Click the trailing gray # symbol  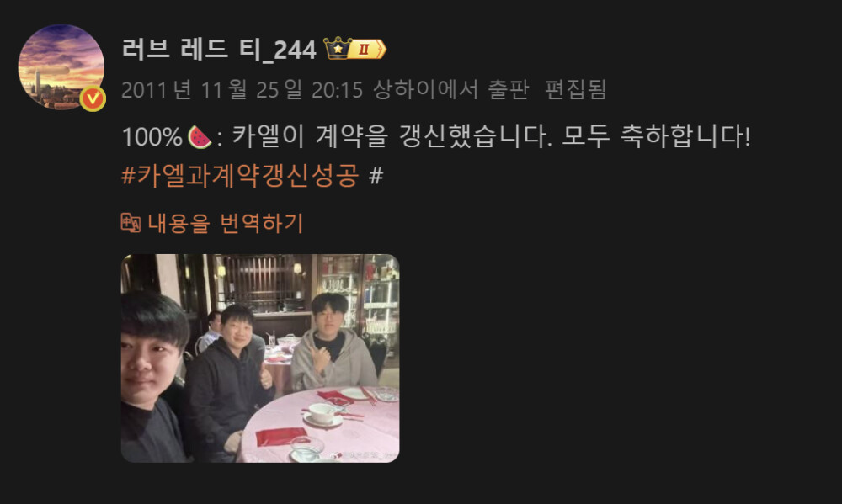tap(376, 176)
